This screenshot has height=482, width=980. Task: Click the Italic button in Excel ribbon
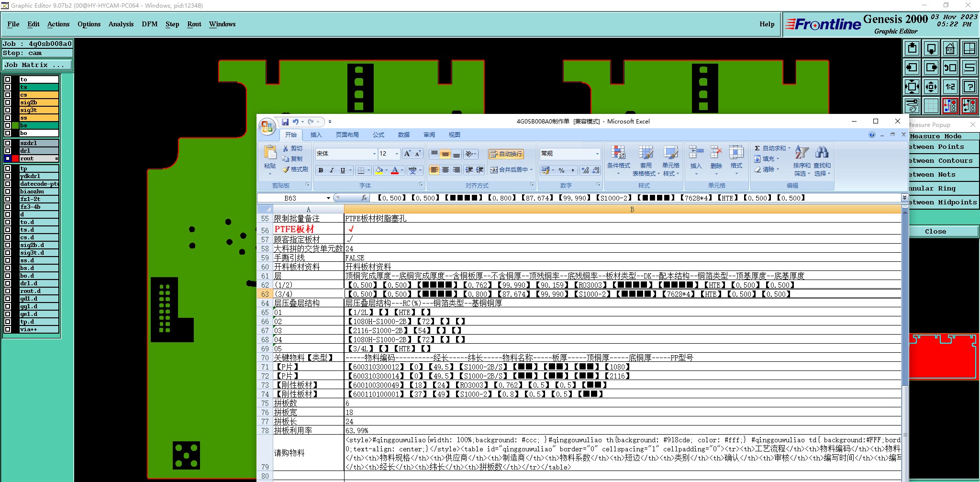332,170
